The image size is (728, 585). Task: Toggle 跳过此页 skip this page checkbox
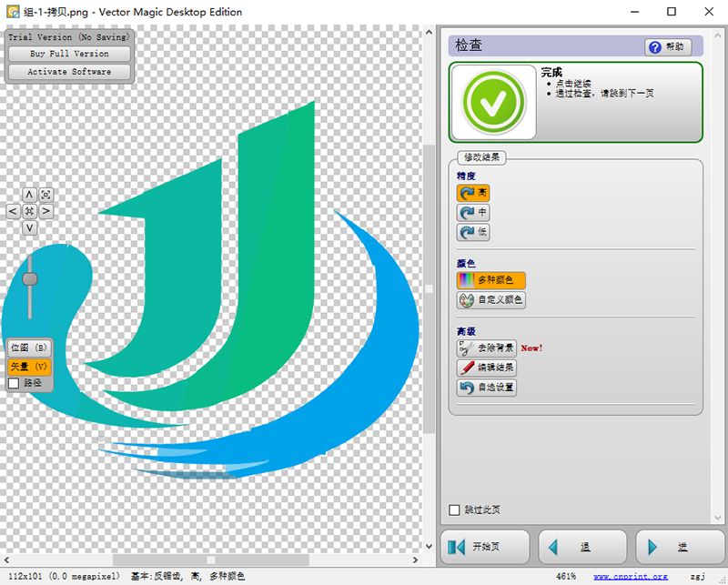point(454,509)
